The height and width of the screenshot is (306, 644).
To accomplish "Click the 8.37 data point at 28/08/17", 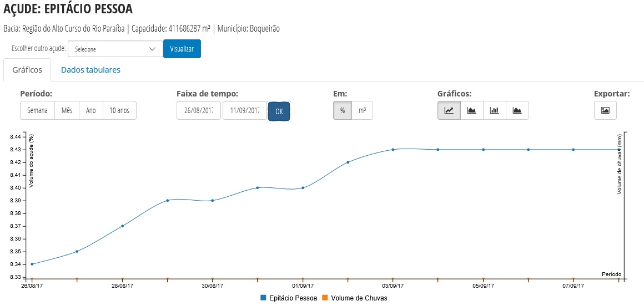I will (x=122, y=226).
